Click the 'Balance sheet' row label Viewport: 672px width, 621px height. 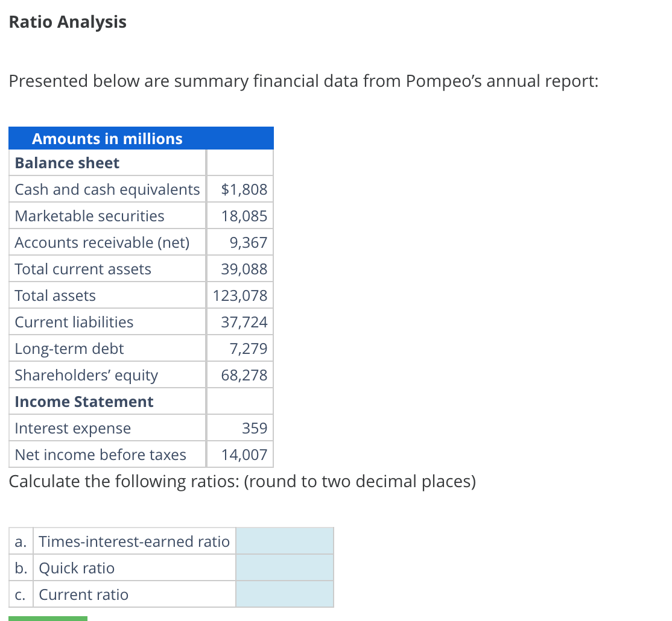(x=67, y=163)
